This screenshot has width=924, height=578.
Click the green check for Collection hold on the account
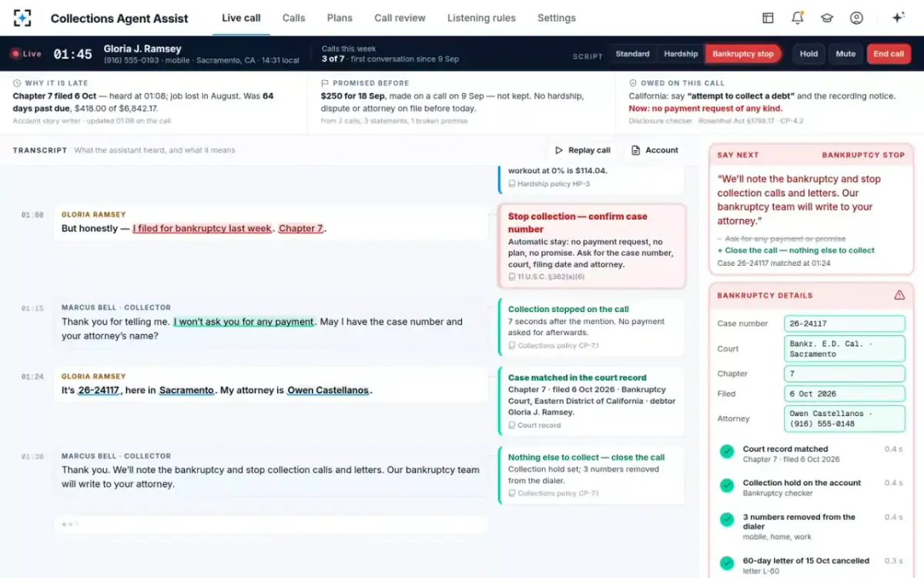[x=726, y=486]
